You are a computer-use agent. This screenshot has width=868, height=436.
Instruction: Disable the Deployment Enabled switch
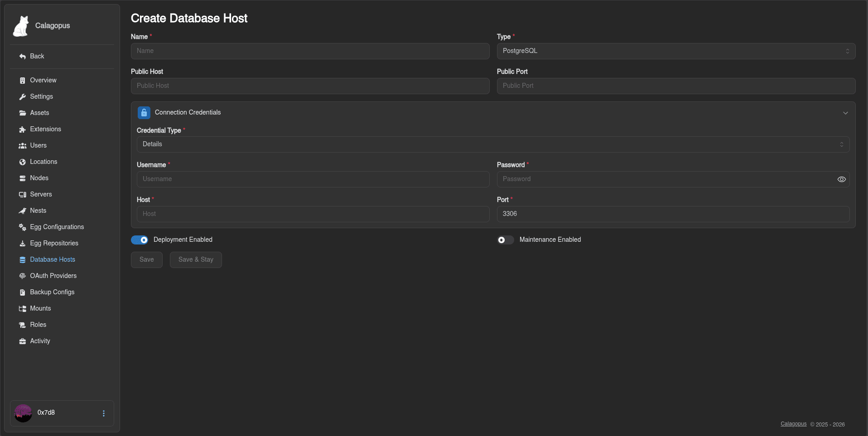tap(140, 240)
